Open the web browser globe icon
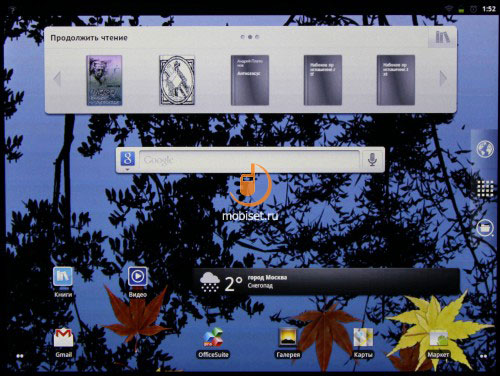Image resolution: width=500 pixels, height=376 pixels. click(x=485, y=149)
